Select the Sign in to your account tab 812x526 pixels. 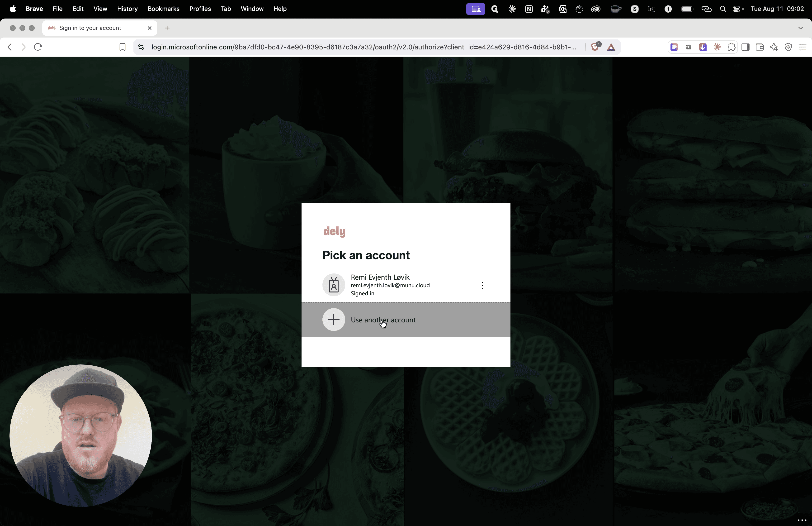pos(100,28)
